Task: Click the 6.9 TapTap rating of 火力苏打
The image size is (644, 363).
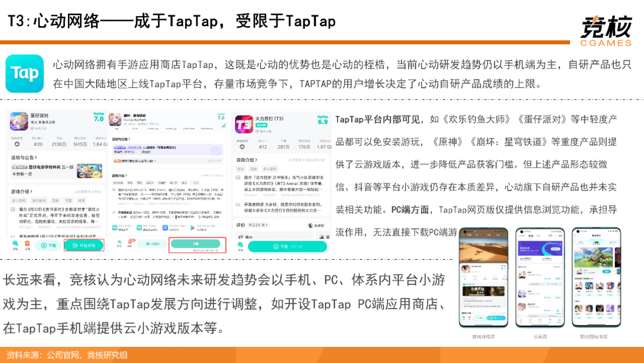Action: click(323, 121)
